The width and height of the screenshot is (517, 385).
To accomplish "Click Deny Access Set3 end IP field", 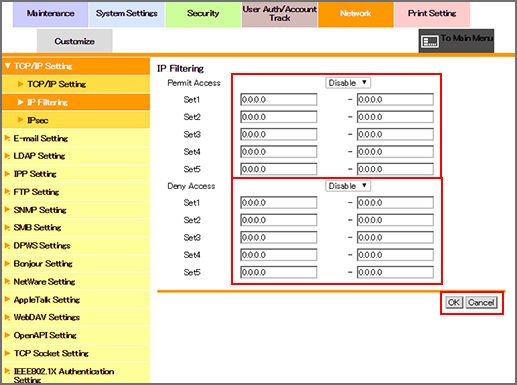I will pyautogui.click(x=395, y=237).
